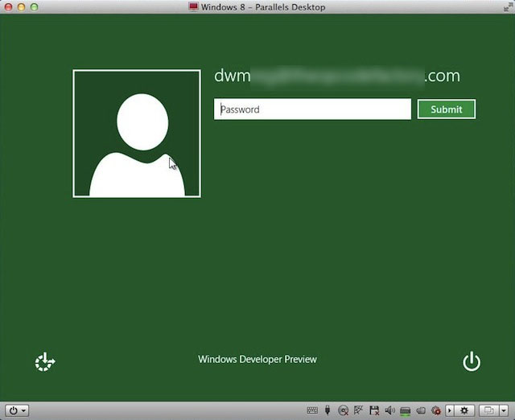Open the VM power dropdown menu
The image size is (515, 420).
coord(17,410)
